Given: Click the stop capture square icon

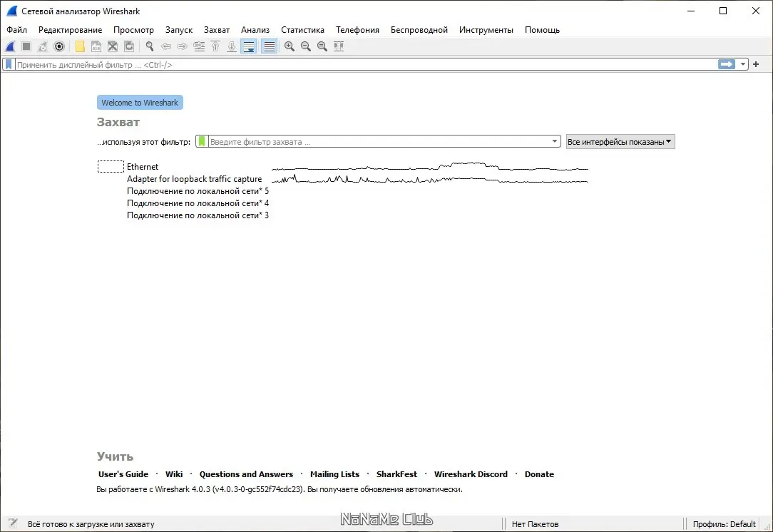Looking at the screenshot, I should (x=26, y=46).
